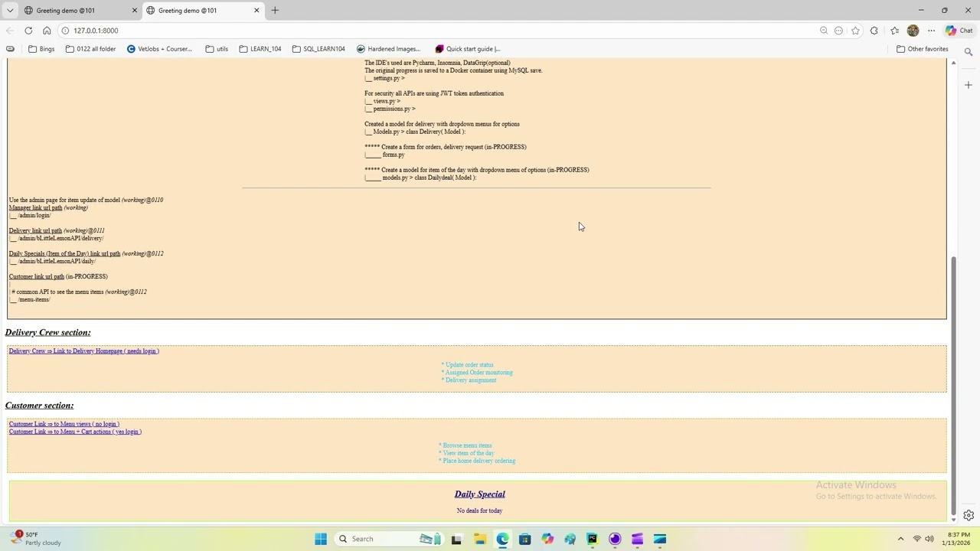Open the user profile avatar
980x551 pixels.
click(x=913, y=31)
